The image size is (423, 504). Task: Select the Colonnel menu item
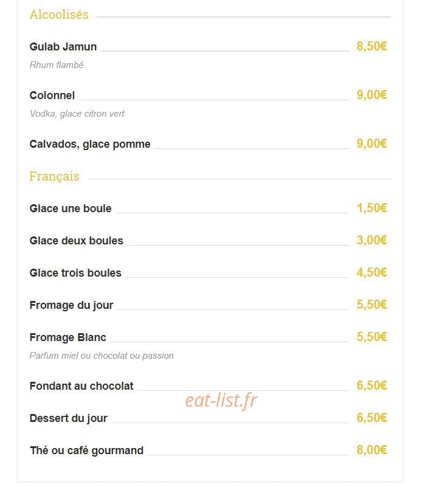[x=52, y=95]
